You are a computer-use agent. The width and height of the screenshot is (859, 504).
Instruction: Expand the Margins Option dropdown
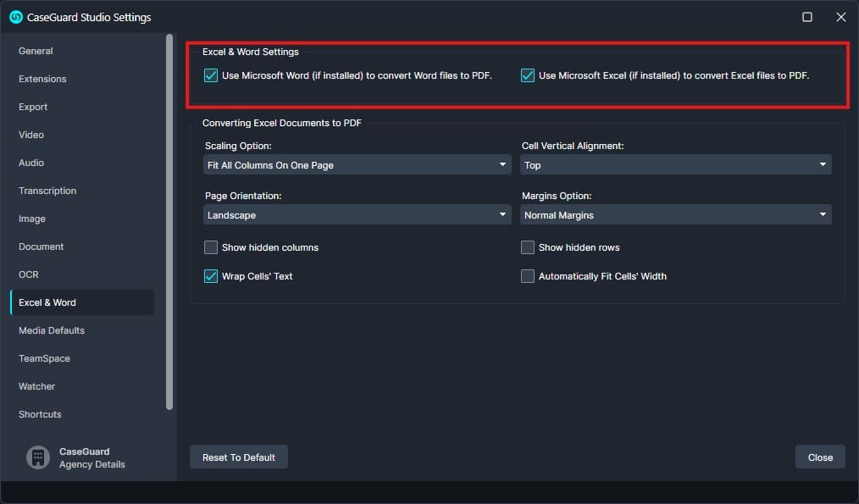(x=675, y=215)
